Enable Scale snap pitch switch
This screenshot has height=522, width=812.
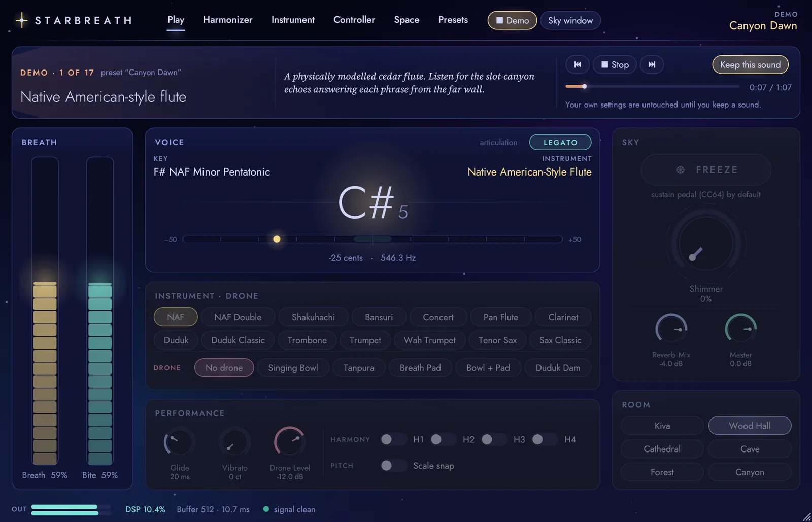393,466
